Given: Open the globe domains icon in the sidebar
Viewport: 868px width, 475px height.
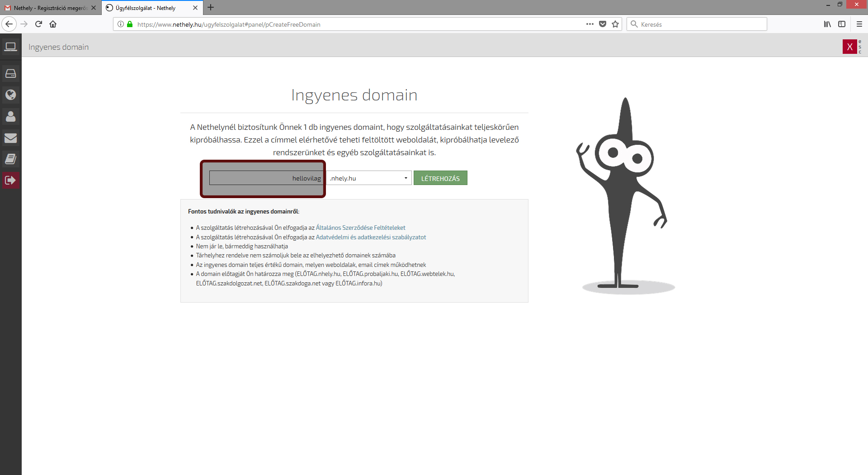Looking at the screenshot, I should tap(10, 95).
